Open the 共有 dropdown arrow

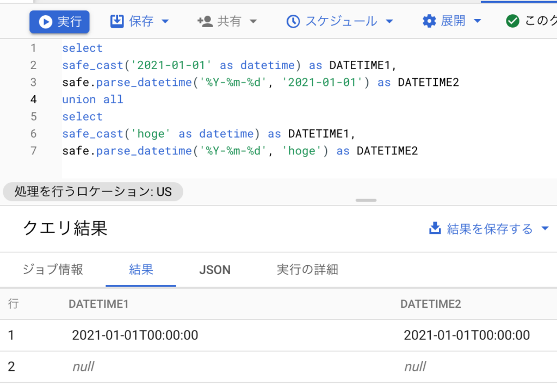(x=253, y=22)
